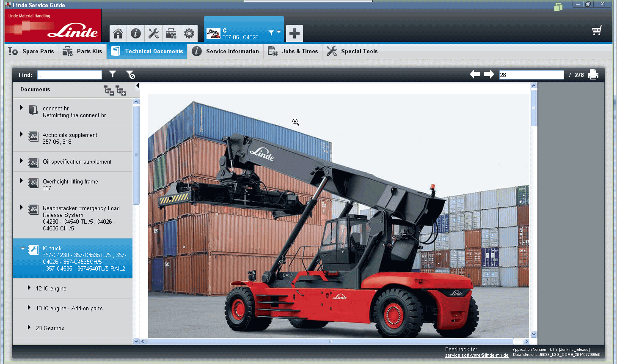Apply the Find filter funnel icon
This screenshot has height=364, width=617.
112,74
